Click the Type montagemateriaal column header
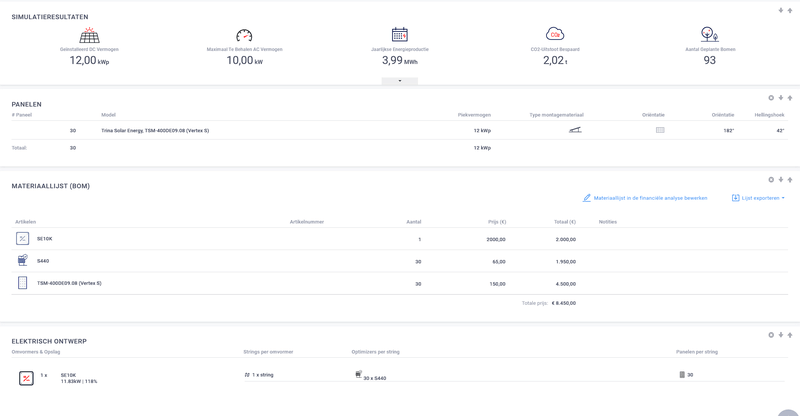Viewport: 800px width, 416px height. [556, 115]
